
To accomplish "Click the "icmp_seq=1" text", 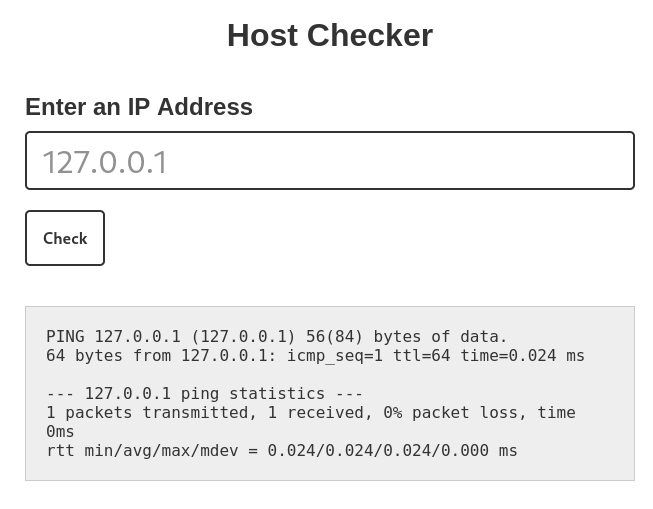I will 335,356.
